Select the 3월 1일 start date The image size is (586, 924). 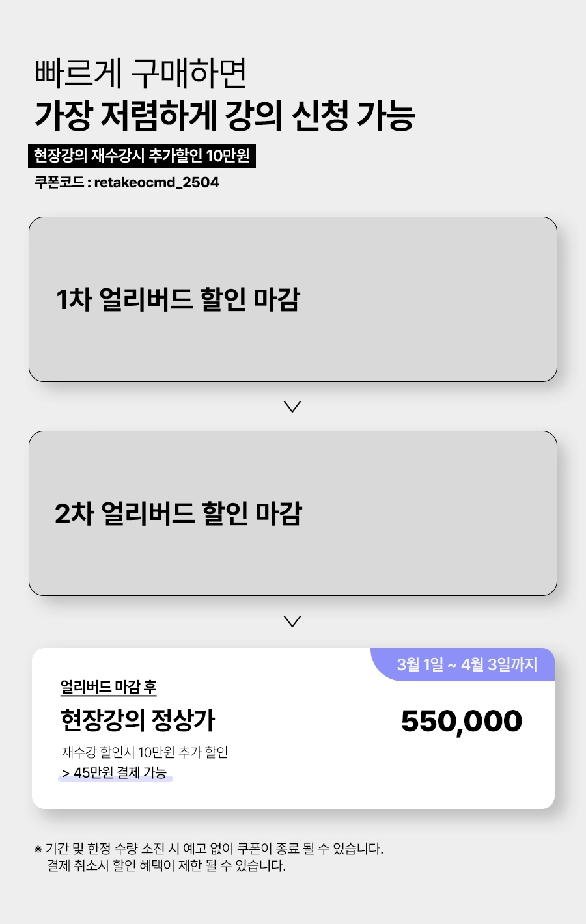point(420,665)
